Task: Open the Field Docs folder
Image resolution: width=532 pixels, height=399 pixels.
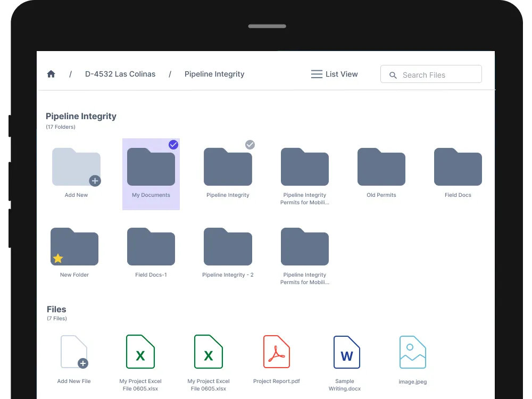Action: (458, 167)
